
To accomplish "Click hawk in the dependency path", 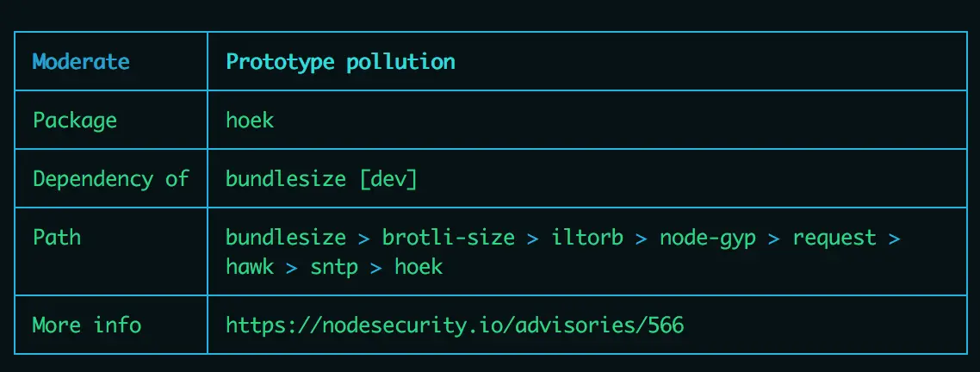I will click(x=250, y=267).
